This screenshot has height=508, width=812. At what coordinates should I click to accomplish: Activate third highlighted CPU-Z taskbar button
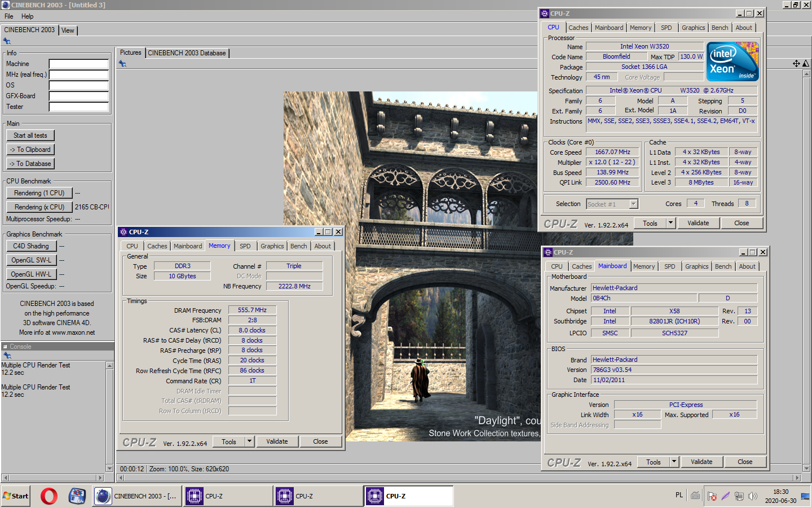[409, 496]
